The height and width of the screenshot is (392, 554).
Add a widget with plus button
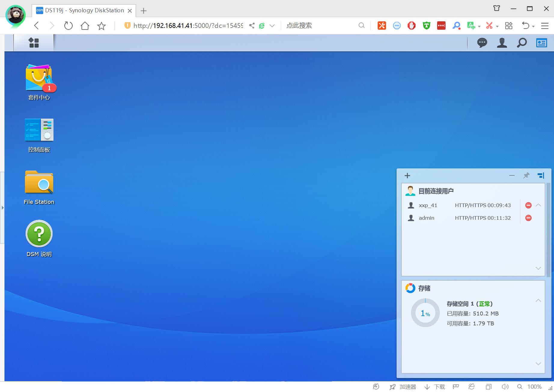[407, 176]
